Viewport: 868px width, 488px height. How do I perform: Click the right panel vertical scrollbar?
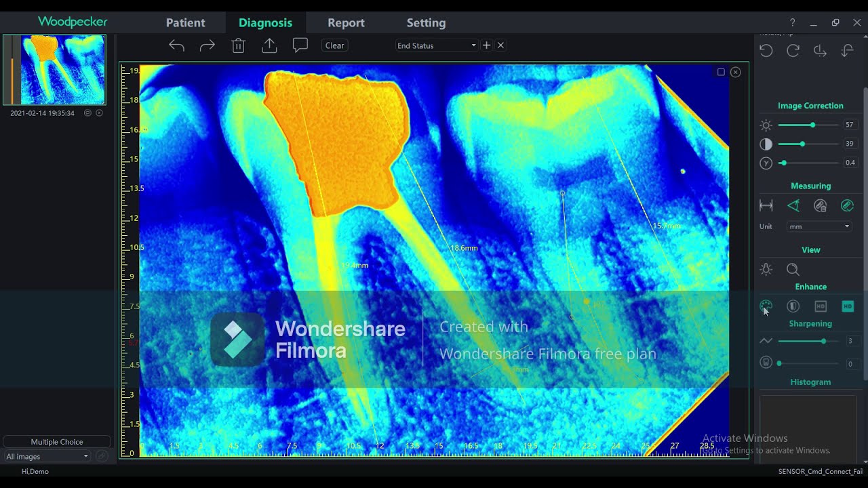865,234
